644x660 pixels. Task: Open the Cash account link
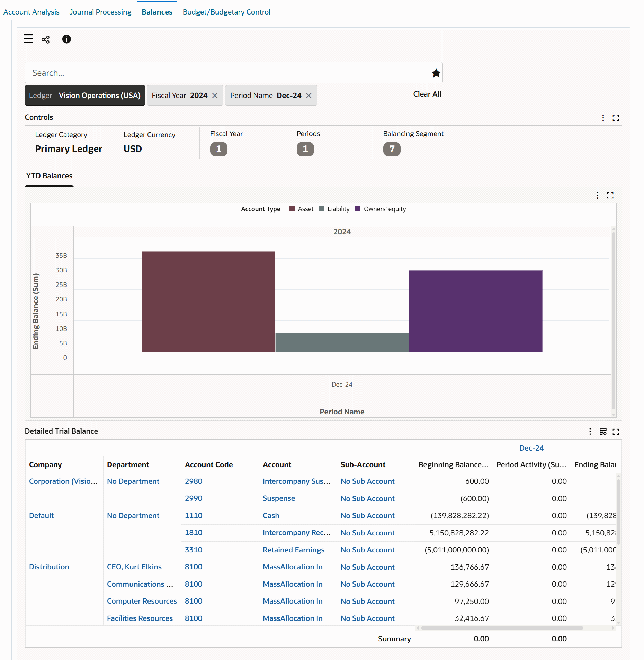tap(271, 516)
